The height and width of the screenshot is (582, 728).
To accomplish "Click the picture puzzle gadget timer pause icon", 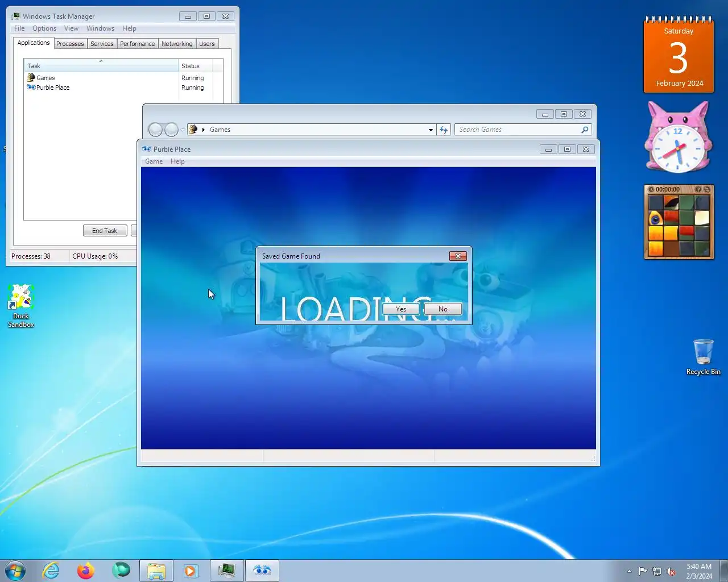I will point(651,189).
